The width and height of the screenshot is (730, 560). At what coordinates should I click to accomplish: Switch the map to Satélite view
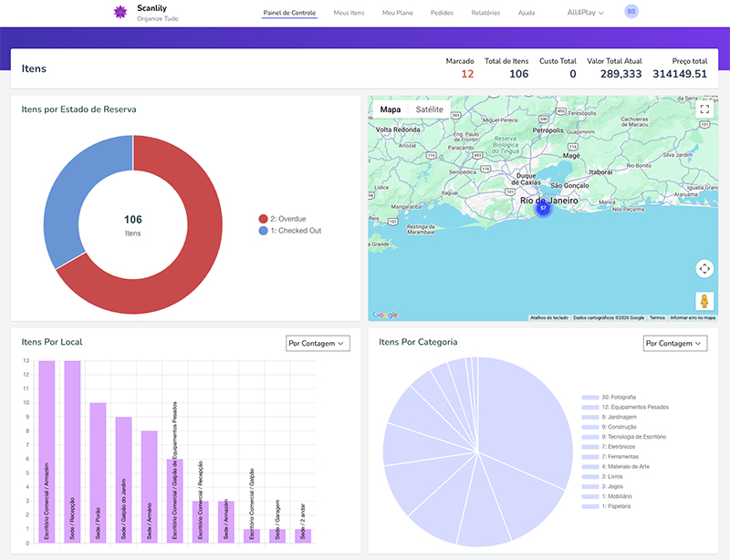[429, 109]
